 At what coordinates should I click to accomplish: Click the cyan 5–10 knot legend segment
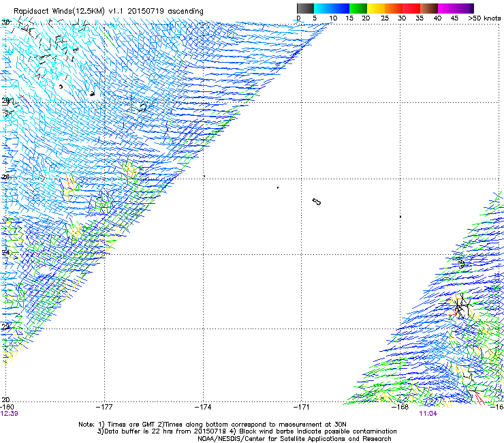323,8
